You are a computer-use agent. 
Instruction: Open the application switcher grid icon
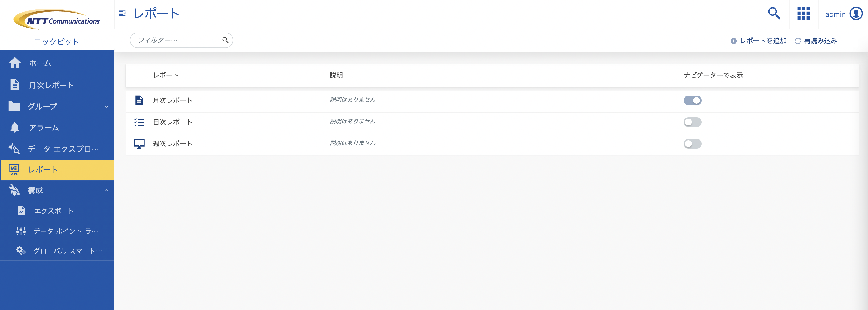pyautogui.click(x=803, y=13)
